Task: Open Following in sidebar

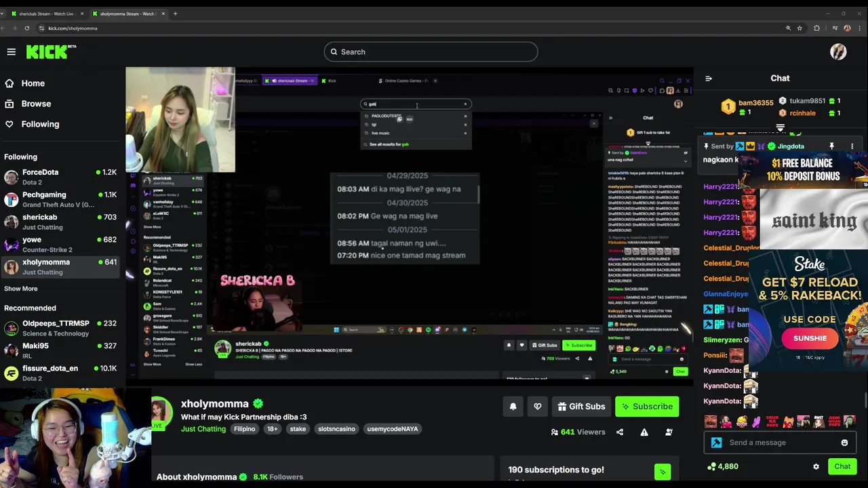Action: point(32,124)
